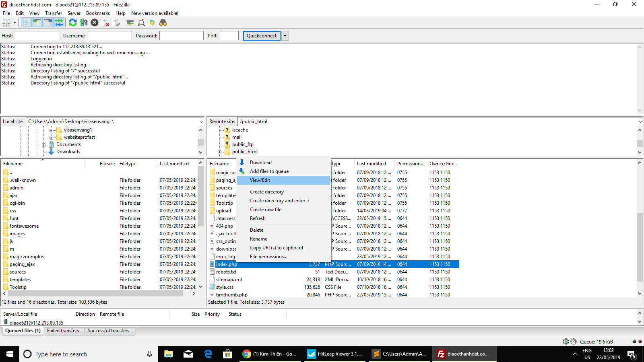
Task: Open Google Chrome from the taskbar
Action: [x=269, y=354]
